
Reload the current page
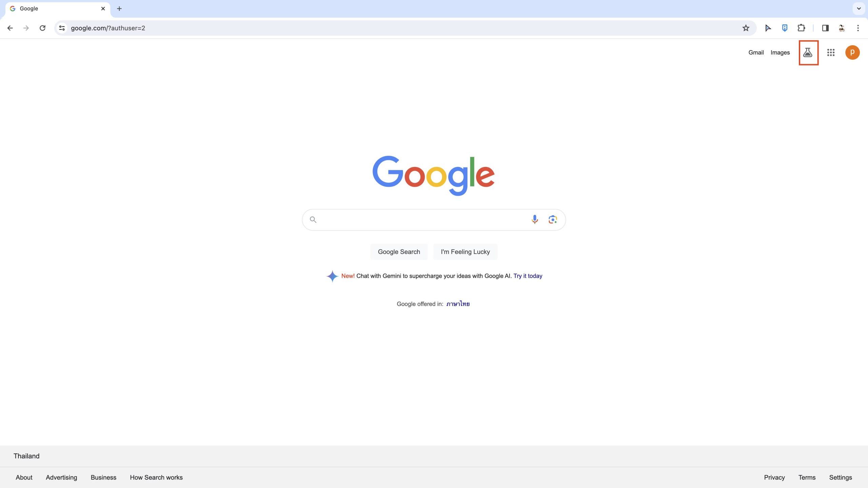[x=42, y=28]
